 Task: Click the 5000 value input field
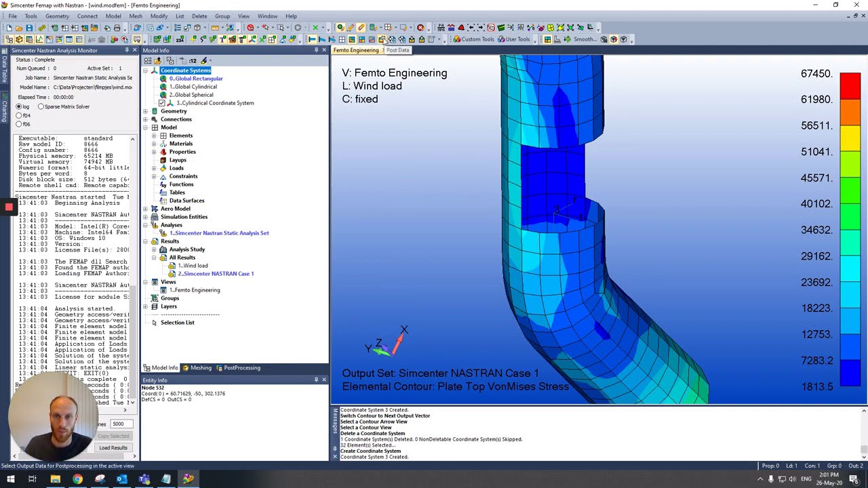tap(121, 424)
